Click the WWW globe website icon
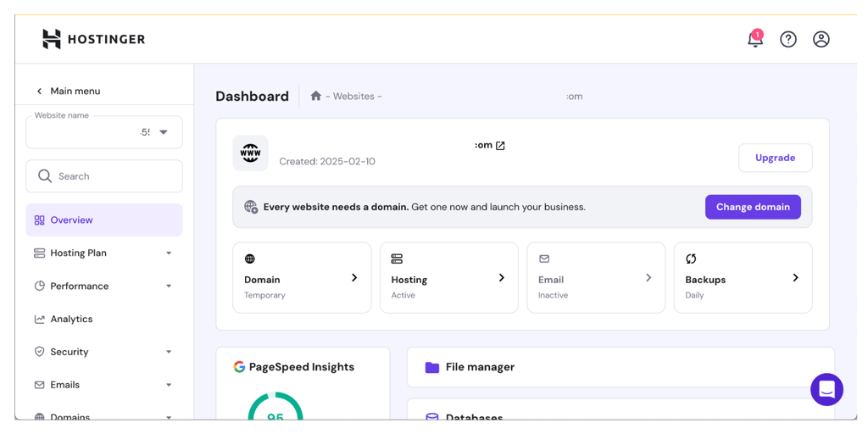The height and width of the screenshot is (434, 868). pyautogui.click(x=250, y=153)
